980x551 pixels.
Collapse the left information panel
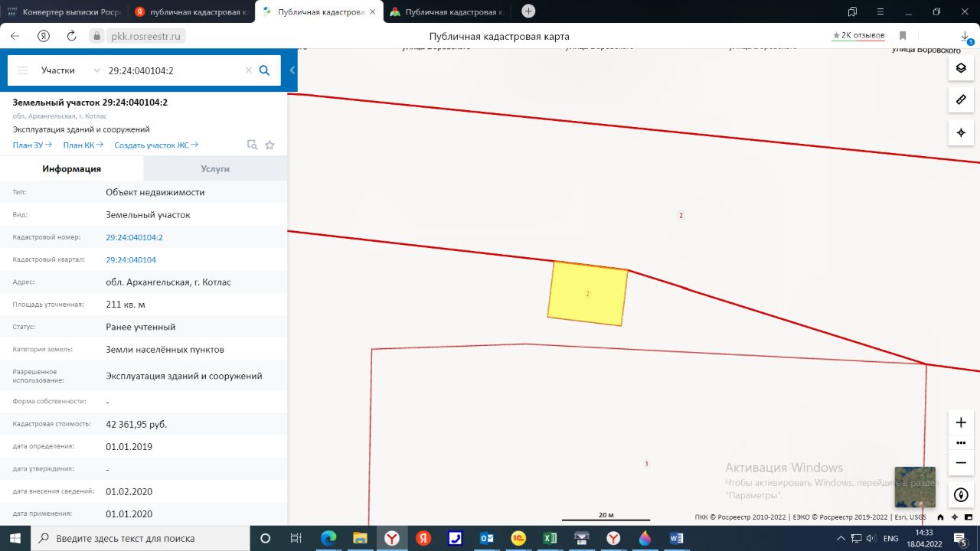292,70
